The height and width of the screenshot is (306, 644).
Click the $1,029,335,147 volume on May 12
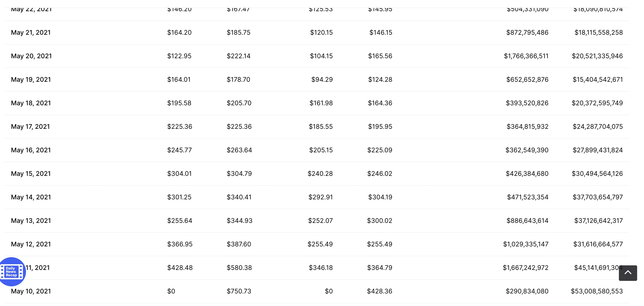pyautogui.click(x=526, y=244)
